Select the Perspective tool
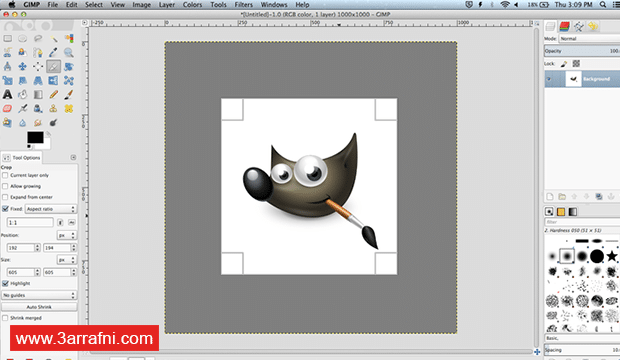The height and width of the screenshot is (360, 620). (x=38, y=81)
